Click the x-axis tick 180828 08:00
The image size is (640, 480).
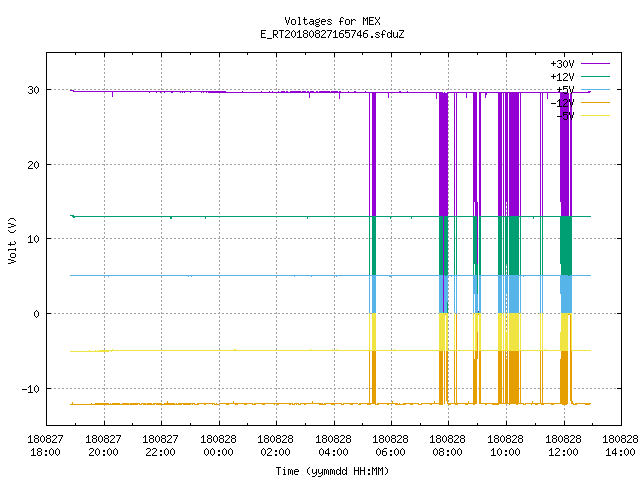[x=448, y=446]
